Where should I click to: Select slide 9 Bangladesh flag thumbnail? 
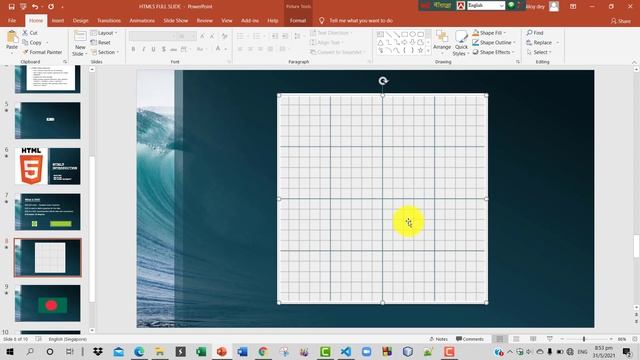[48, 303]
